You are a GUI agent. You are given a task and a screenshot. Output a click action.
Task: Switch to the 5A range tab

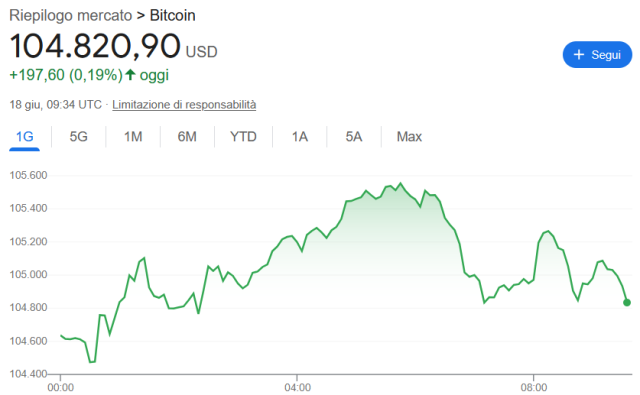354,136
